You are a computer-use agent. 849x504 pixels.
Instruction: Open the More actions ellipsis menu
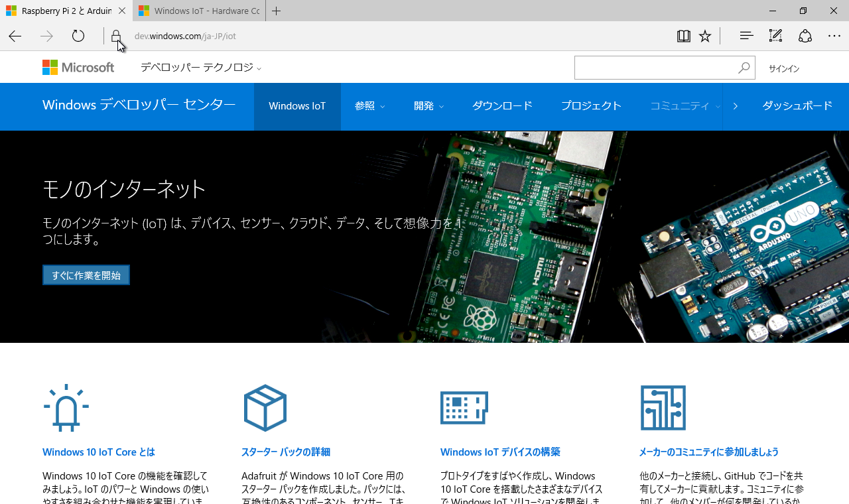834,36
